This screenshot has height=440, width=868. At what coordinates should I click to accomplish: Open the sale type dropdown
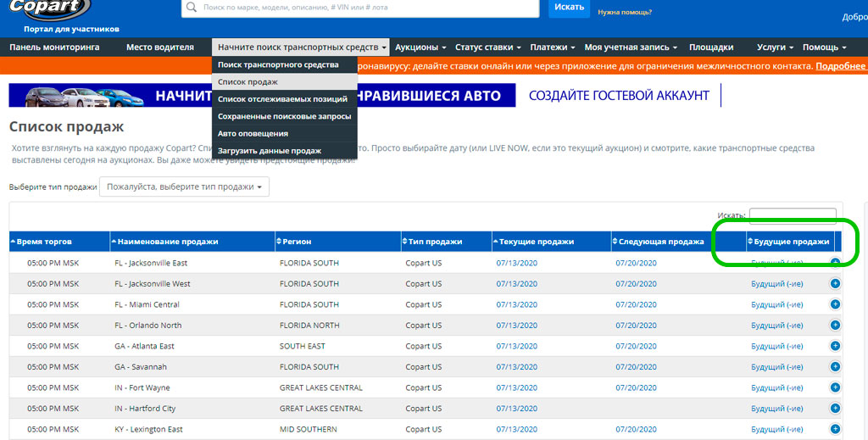pos(184,187)
